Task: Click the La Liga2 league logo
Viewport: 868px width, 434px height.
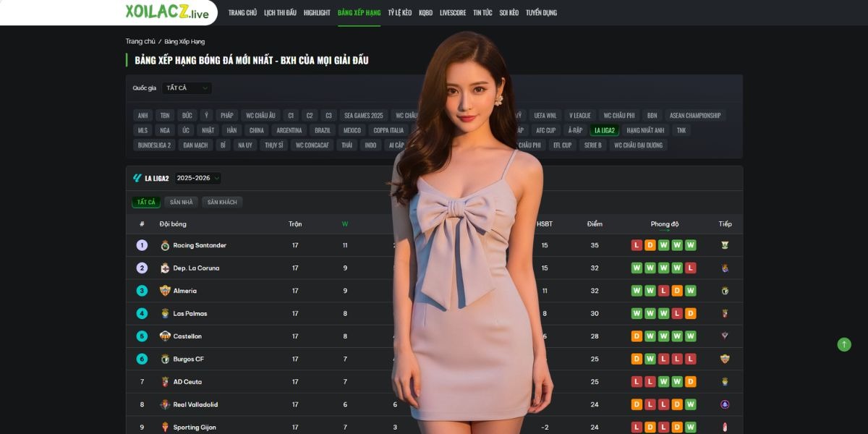Action: pyautogui.click(x=137, y=178)
